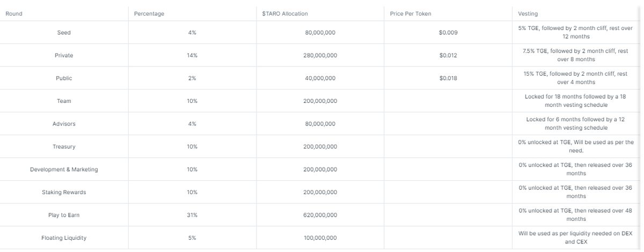Select the Staking Rewards cell

(x=64, y=192)
